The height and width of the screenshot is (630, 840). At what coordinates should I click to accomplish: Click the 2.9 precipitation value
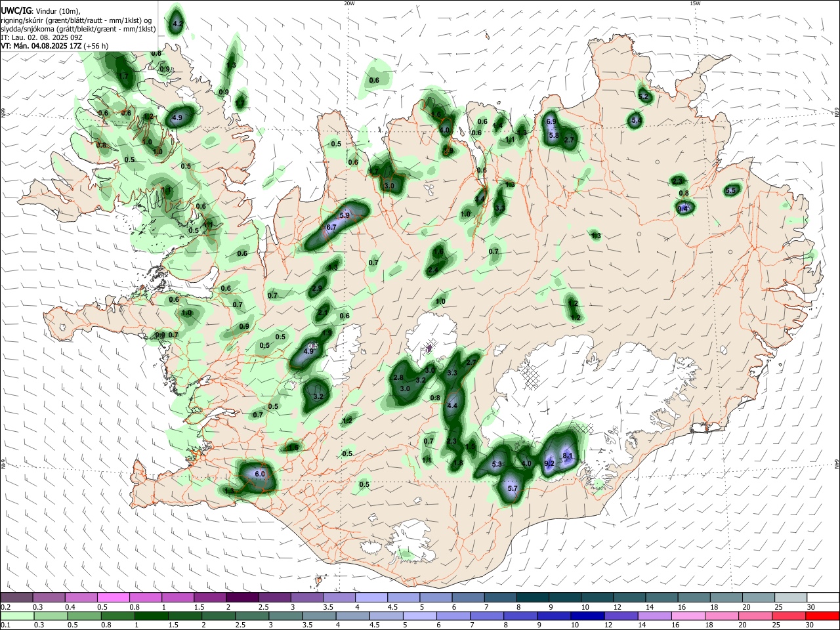pos(318,289)
